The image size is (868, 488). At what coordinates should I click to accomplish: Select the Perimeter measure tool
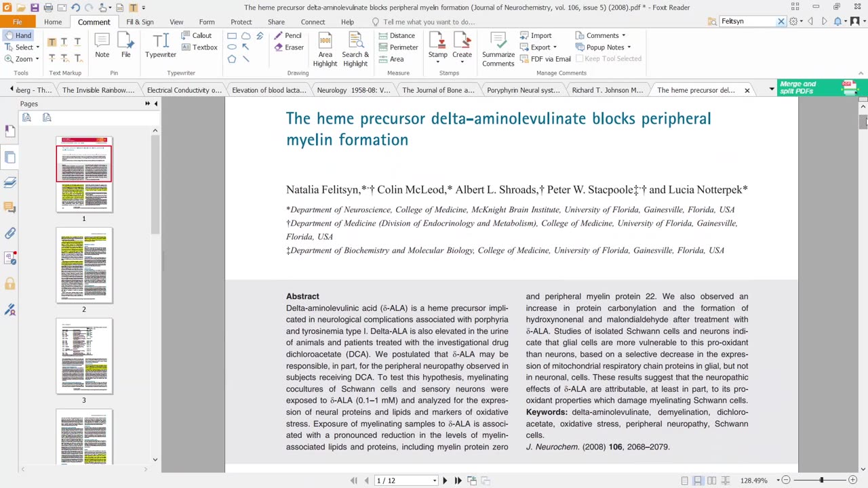[399, 47]
